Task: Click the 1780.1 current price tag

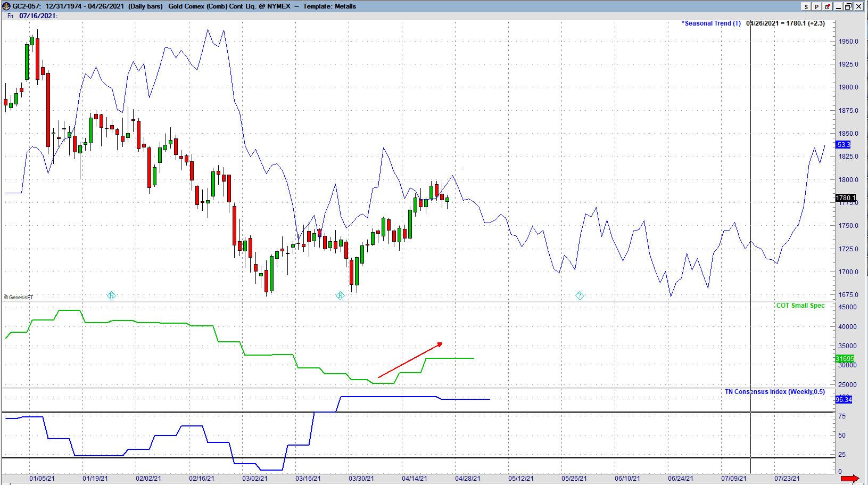Action: (845, 198)
